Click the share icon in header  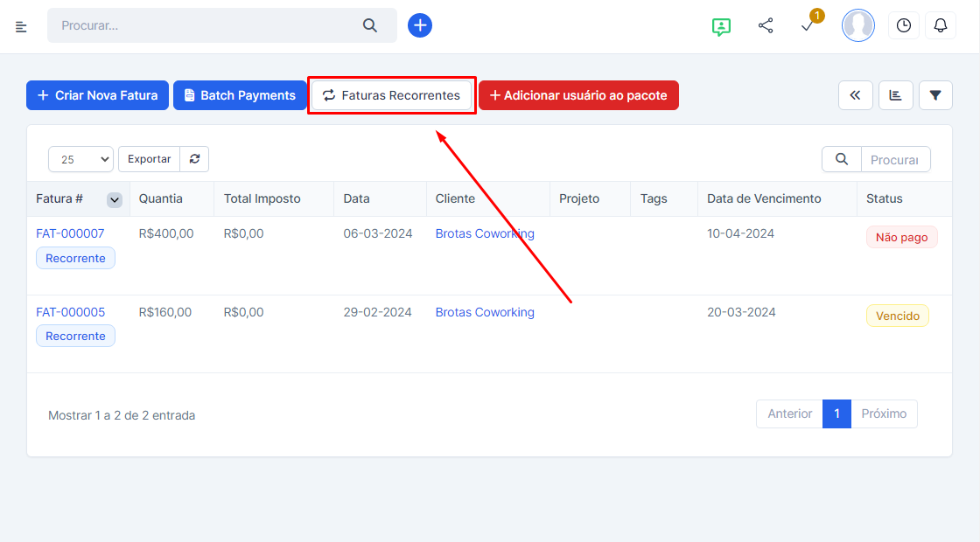[x=766, y=25]
